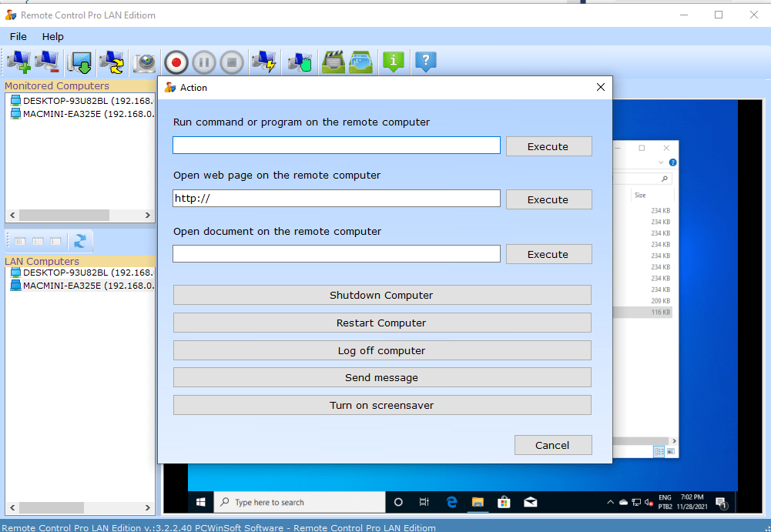The image size is (771, 532).
Task: Cancel the Action dialog
Action: click(553, 445)
